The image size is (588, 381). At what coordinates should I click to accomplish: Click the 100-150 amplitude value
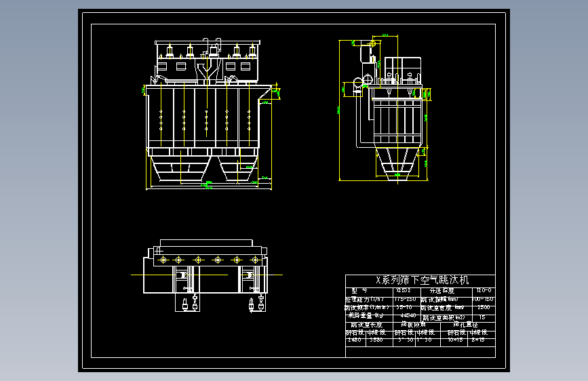pyautogui.click(x=484, y=299)
